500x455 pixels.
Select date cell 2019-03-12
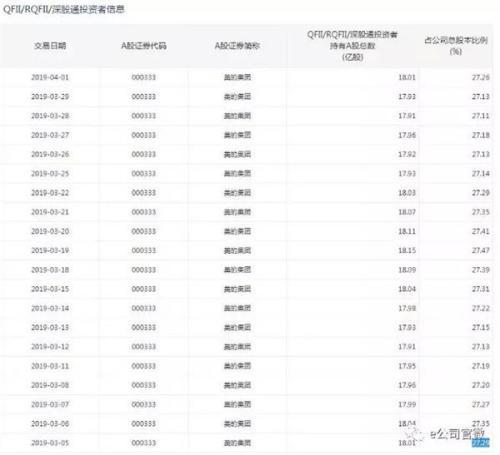point(50,347)
